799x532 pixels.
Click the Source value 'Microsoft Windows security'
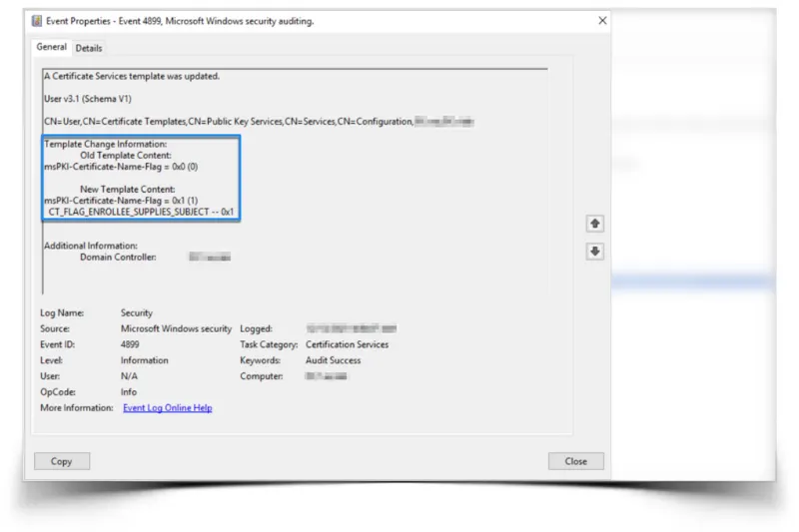176,328
